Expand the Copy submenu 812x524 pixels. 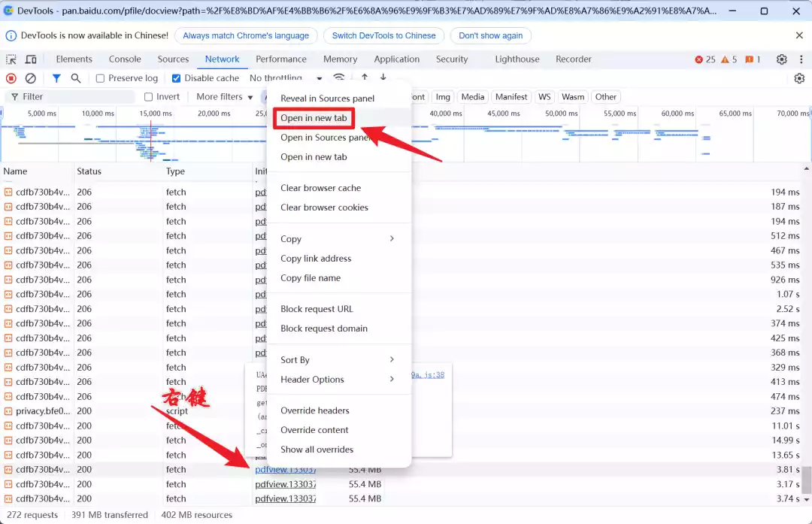pyautogui.click(x=338, y=239)
